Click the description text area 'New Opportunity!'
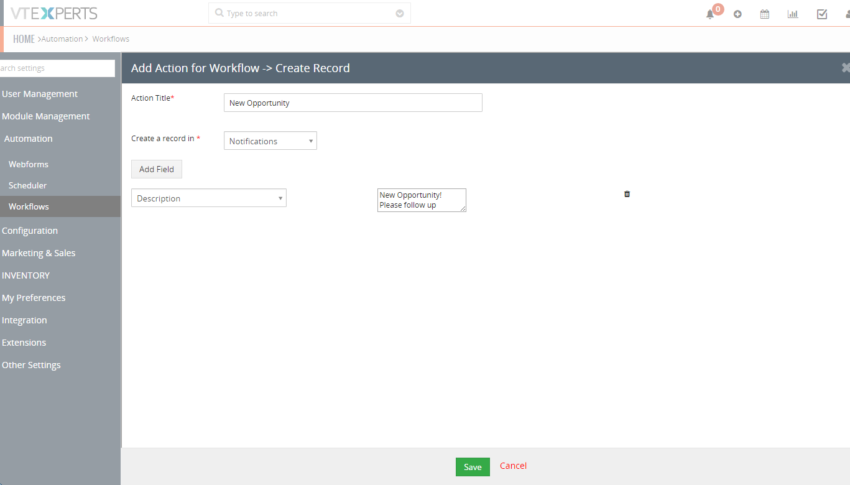The height and width of the screenshot is (485, 850). click(421, 200)
